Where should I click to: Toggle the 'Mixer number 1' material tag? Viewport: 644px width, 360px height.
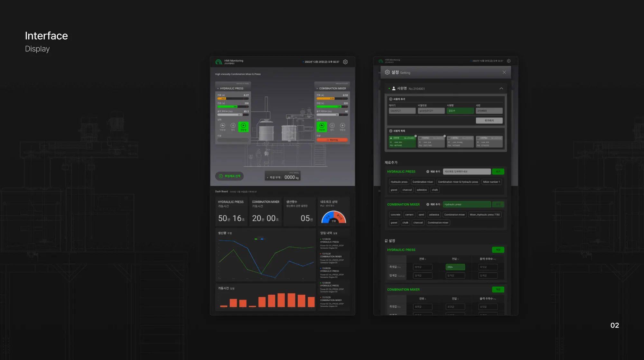pos(491,182)
